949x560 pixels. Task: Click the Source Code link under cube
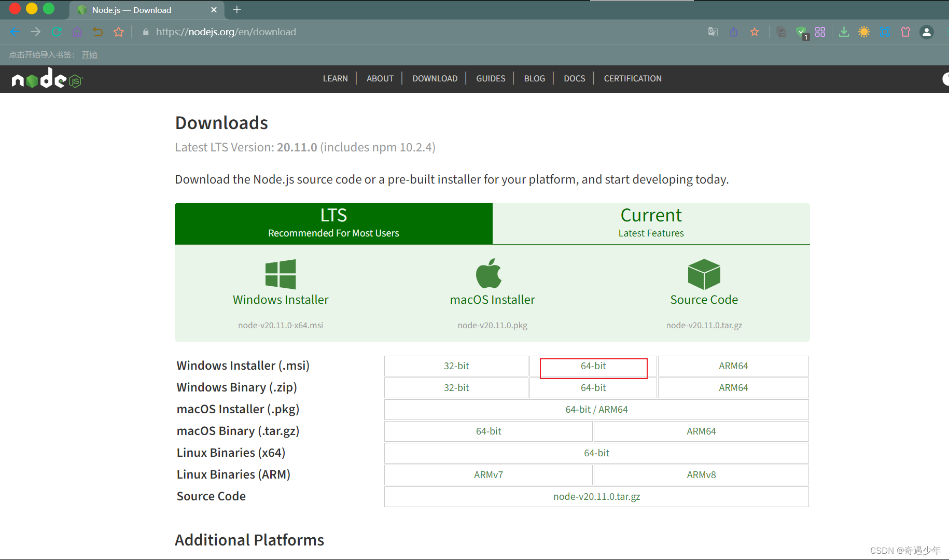(x=704, y=300)
